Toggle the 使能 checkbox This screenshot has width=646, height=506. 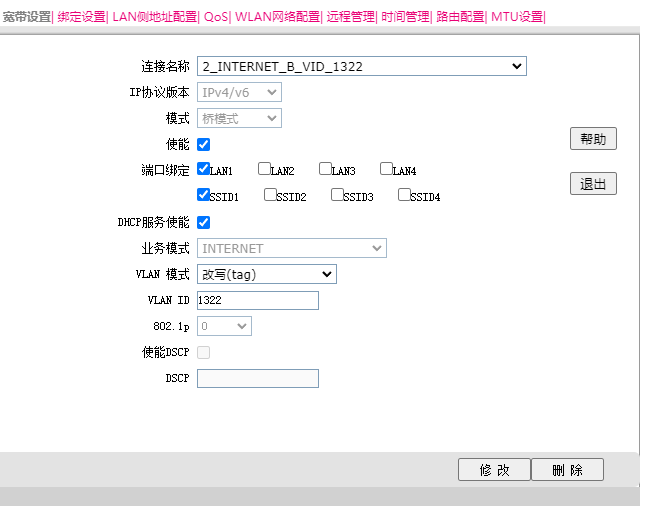[204, 145]
